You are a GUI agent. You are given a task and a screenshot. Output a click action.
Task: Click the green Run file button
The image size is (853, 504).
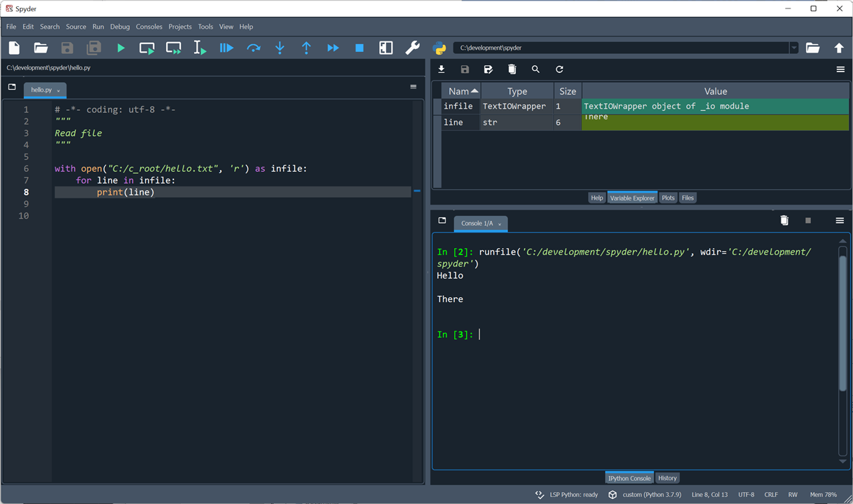121,48
